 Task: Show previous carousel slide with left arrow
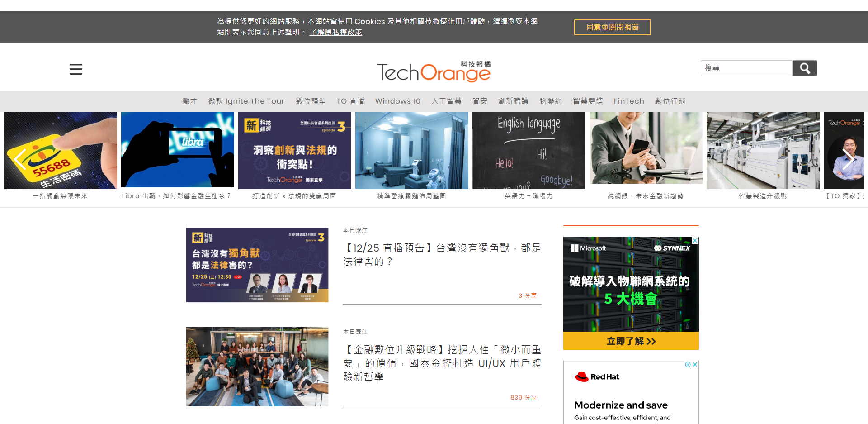click(x=19, y=159)
